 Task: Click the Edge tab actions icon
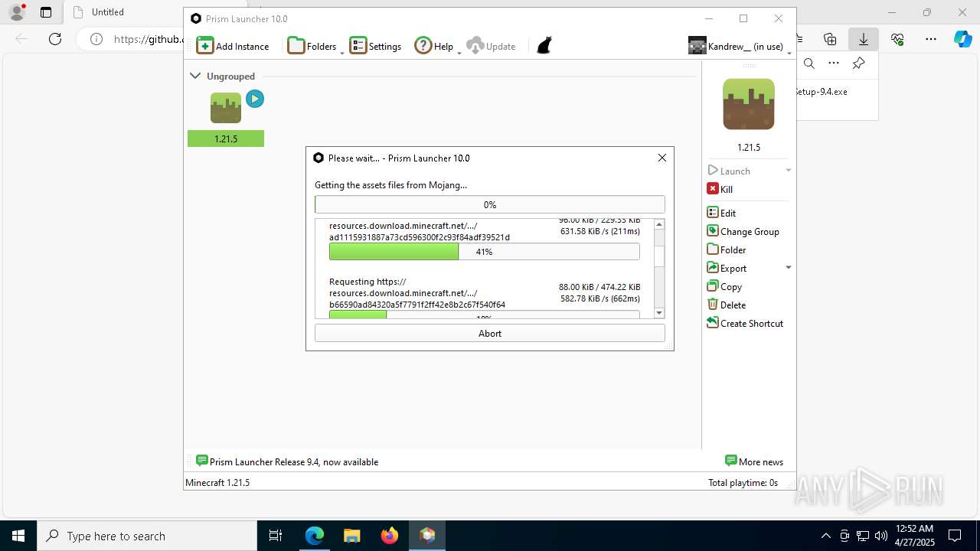coord(46,12)
